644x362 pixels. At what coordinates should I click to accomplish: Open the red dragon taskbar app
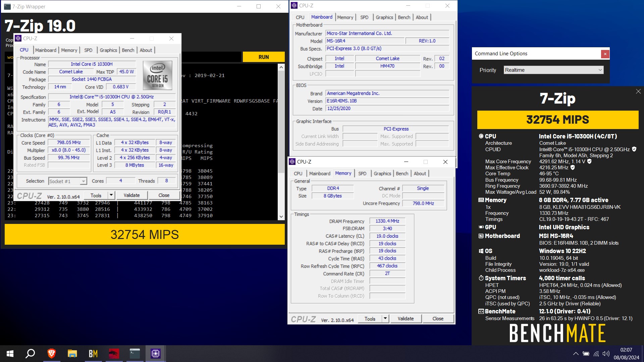(x=114, y=354)
